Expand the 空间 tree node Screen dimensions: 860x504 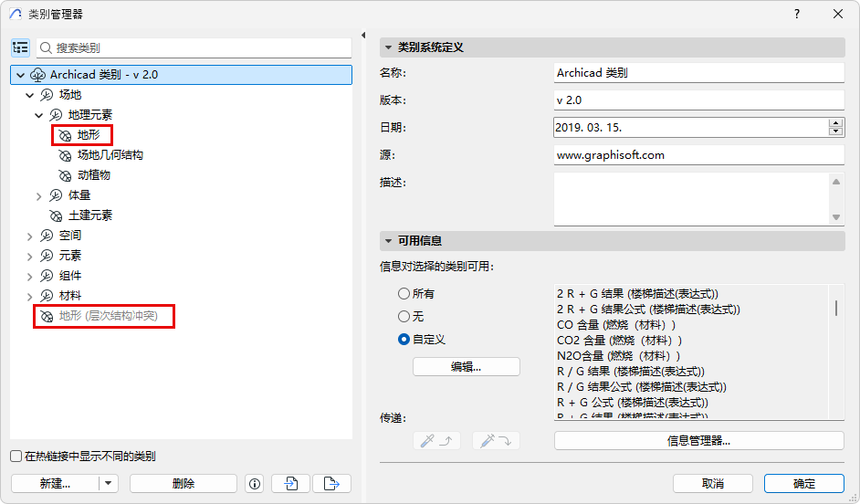click(29, 236)
